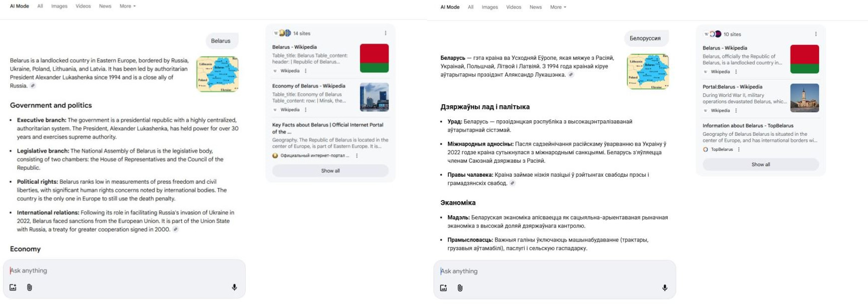Click 'Дзяржаўны лад і палітыка' heading

click(x=485, y=107)
